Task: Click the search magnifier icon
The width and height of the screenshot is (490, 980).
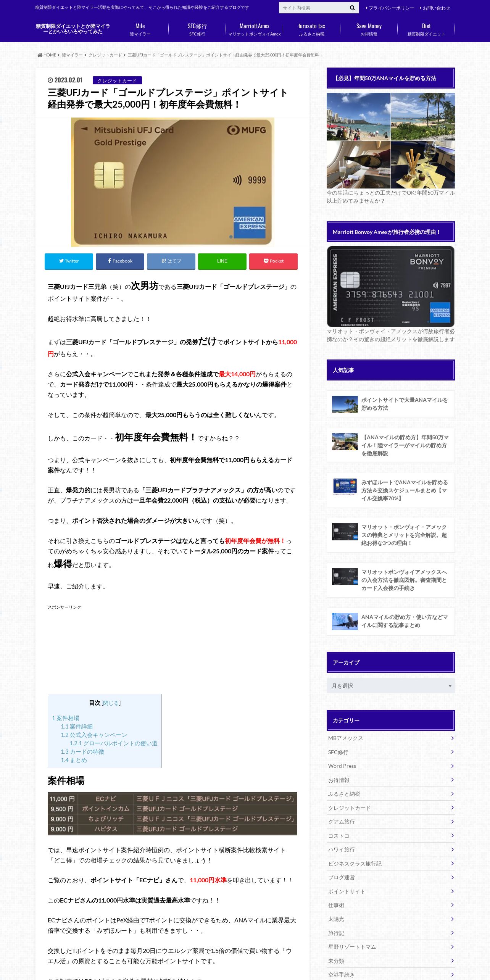Action: click(352, 8)
